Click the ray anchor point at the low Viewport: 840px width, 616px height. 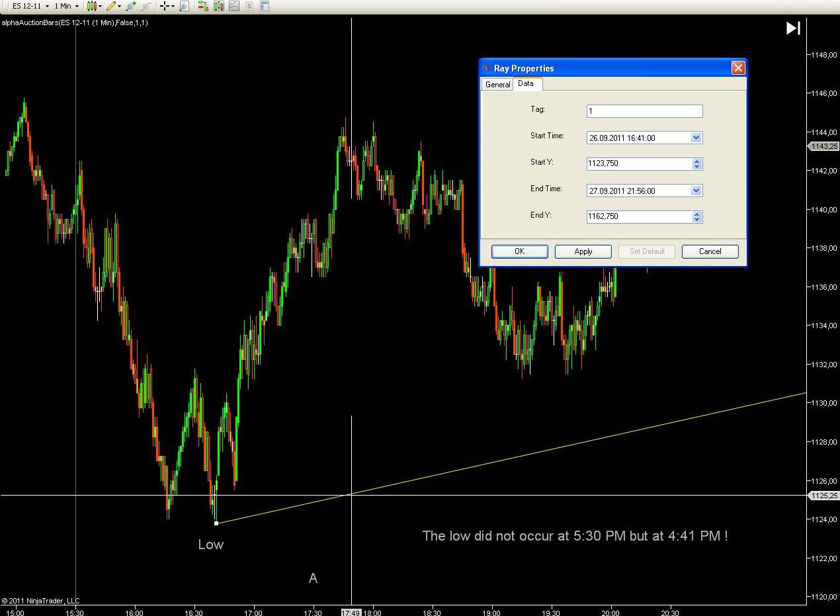tap(216, 523)
